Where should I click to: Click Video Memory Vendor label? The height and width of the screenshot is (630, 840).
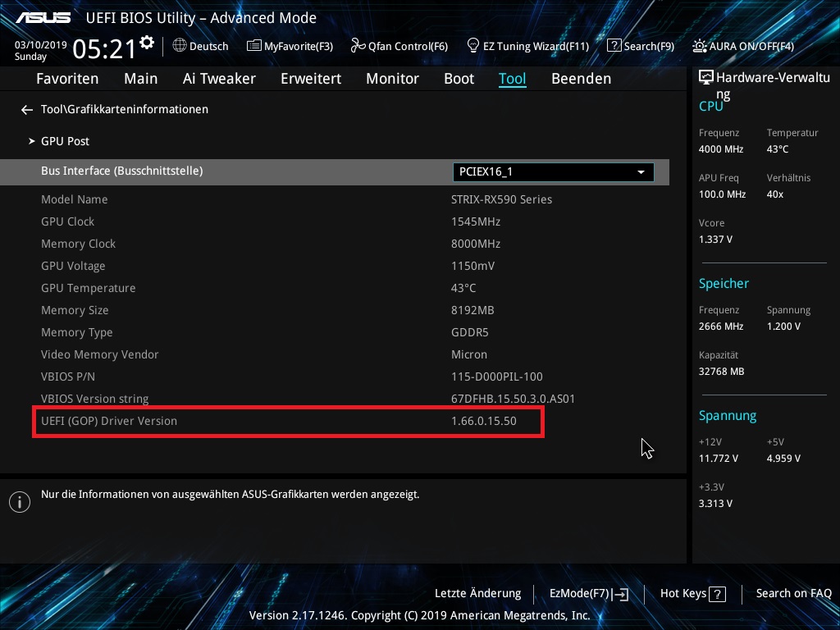click(99, 354)
